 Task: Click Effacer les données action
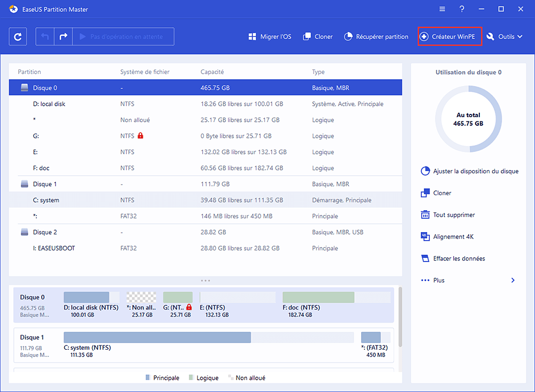pyautogui.click(x=453, y=258)
